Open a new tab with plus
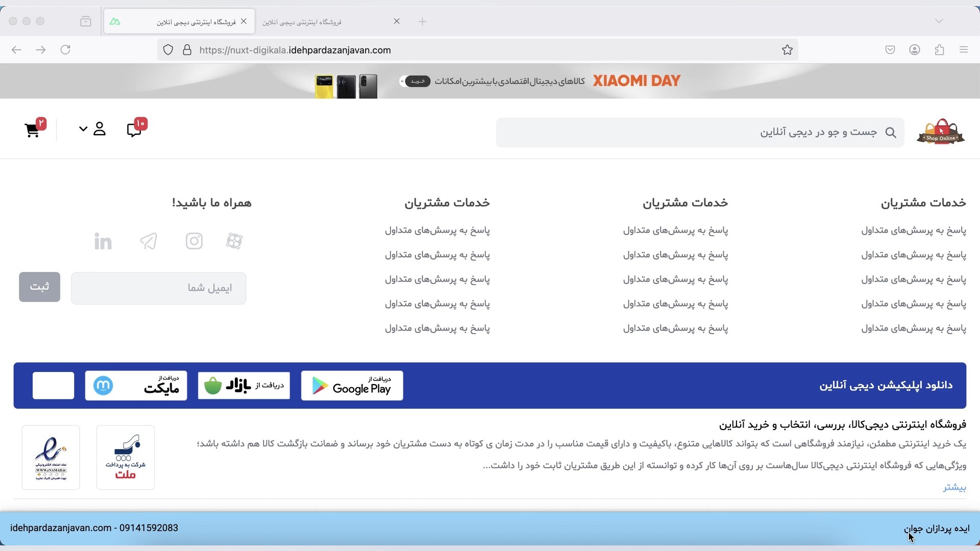The height and width of the screenshot is (551, 980). point(422,21)
